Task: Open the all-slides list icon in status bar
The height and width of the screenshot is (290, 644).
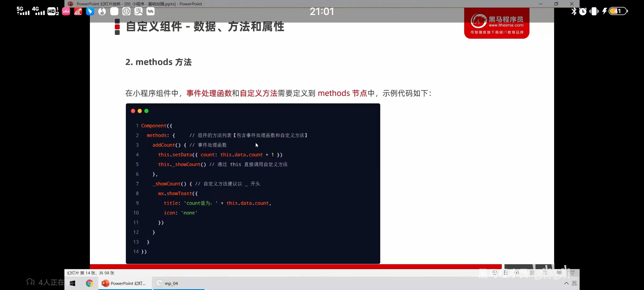Action: (506, 273)
